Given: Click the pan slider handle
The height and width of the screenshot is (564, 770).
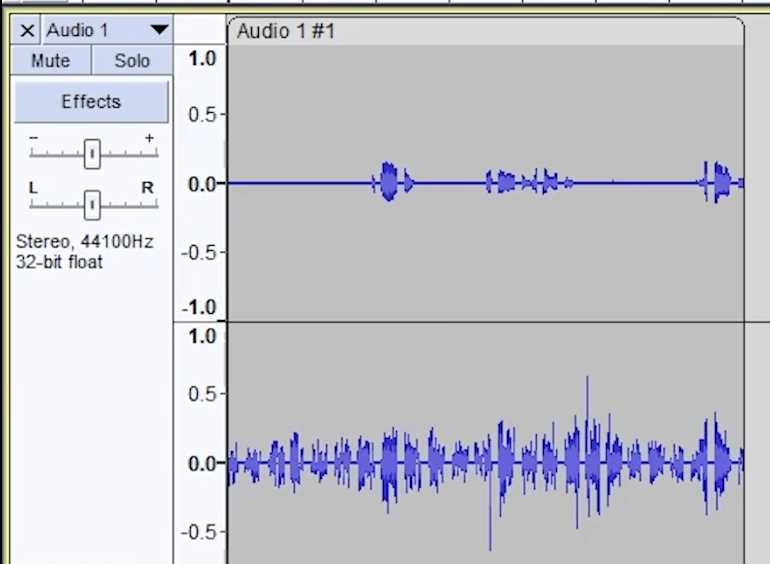Looking at the screenshot, I should (x=92, y=204).
